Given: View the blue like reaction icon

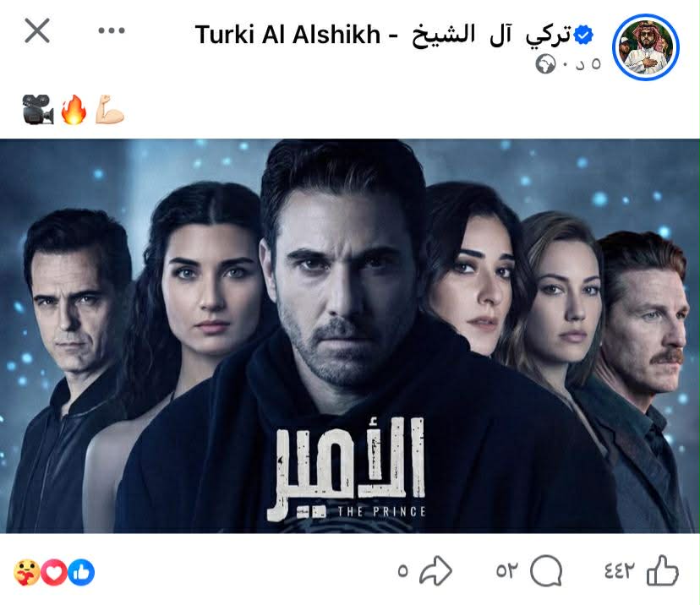Looking at the screenshot, I should tap(81, 572).
